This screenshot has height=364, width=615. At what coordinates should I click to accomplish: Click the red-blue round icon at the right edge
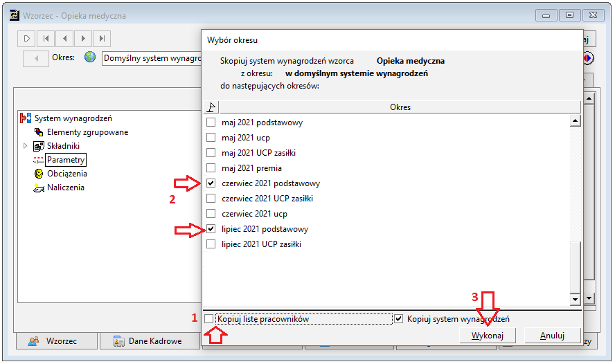coord(588,58)
